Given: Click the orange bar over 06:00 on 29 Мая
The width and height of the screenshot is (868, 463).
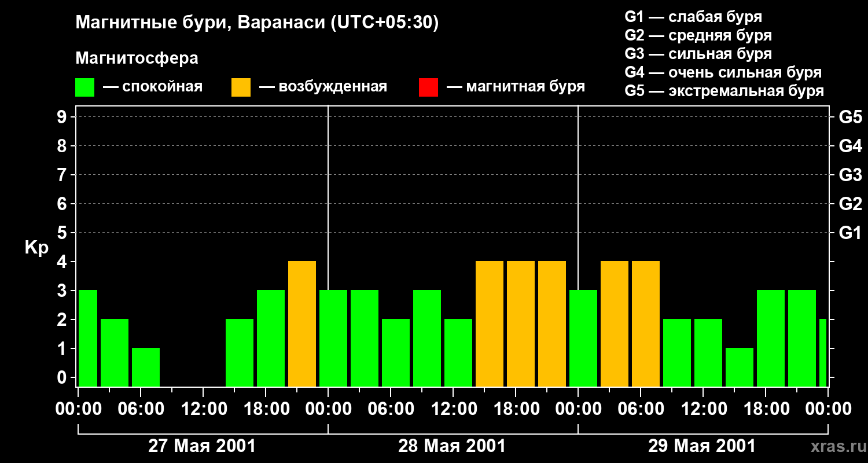Looking at the screenshot, I should tap(646, 324).
